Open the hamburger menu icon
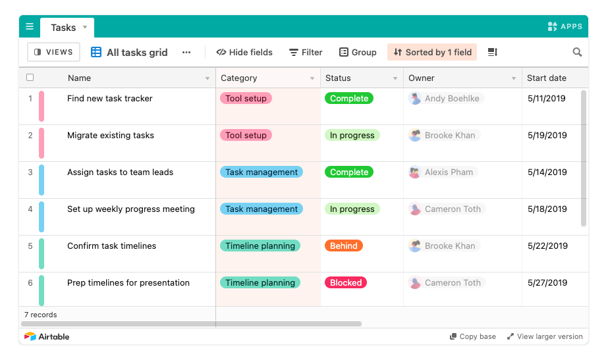The image size is (608, 364). 30,27
